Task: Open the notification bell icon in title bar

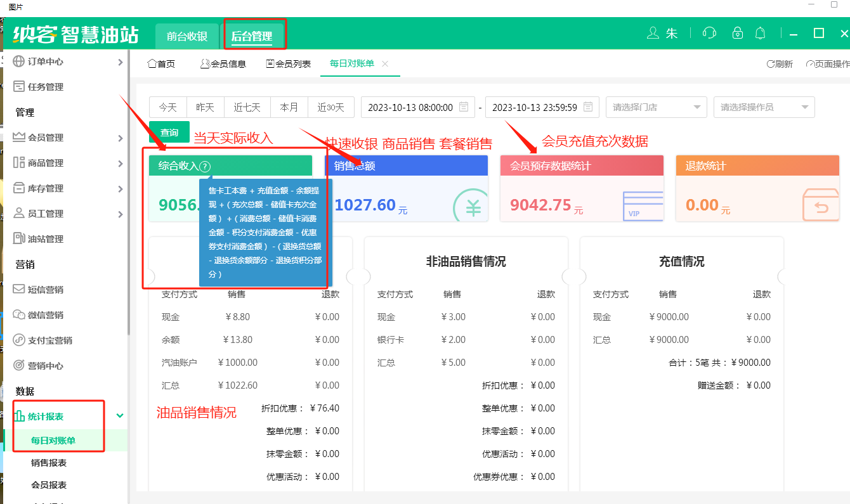Action: click(760, 32)
